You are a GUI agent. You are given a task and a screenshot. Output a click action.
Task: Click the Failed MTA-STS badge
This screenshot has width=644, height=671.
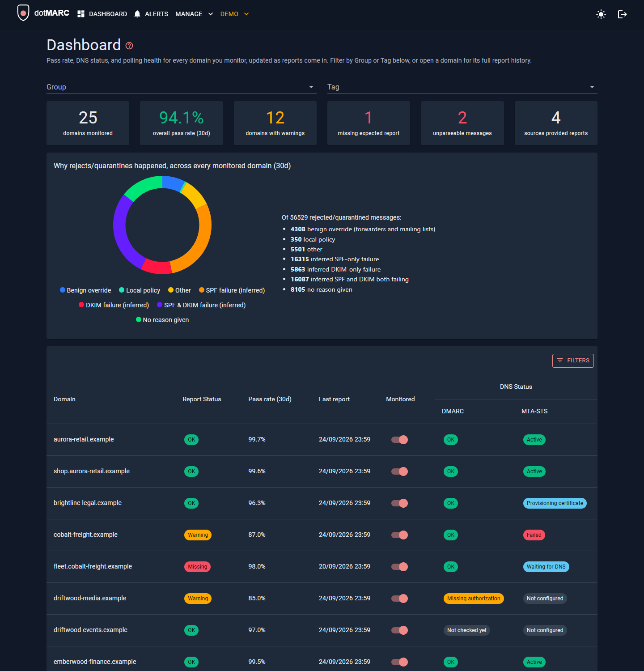click(x=534, y=535)
